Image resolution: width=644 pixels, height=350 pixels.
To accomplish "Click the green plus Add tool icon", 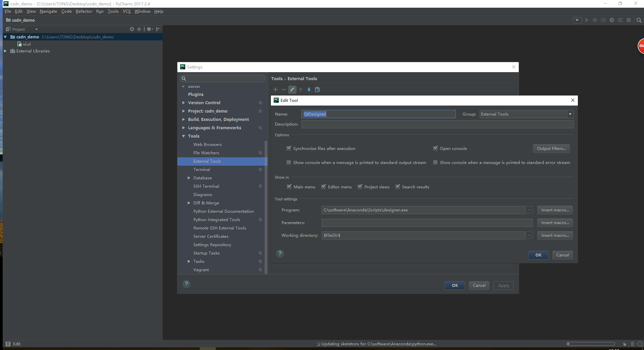I will [x=276, y=90].
